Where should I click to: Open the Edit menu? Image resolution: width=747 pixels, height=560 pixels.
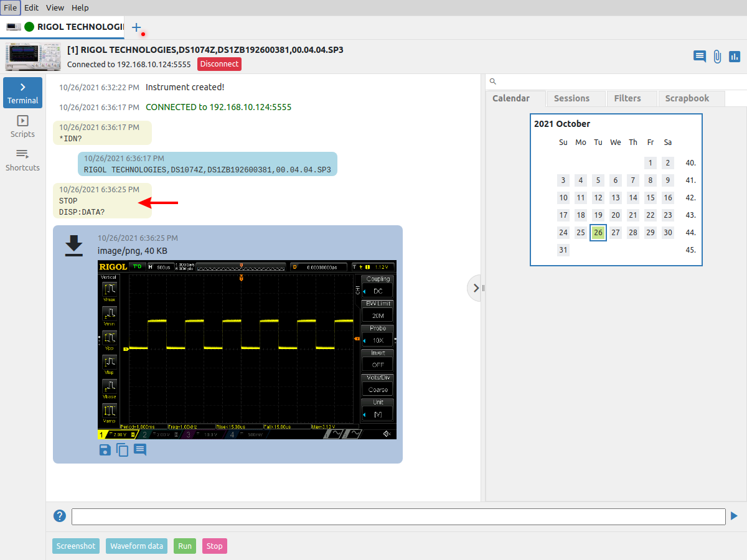(31, 7)
